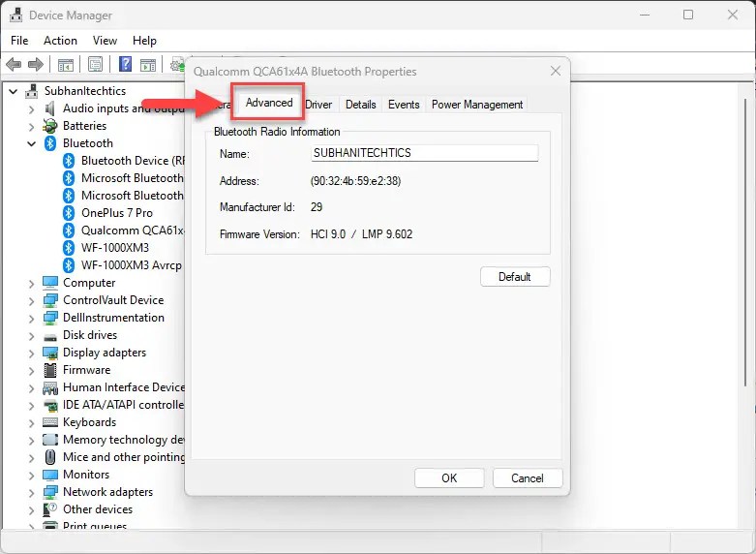Click the IDE ATA/ATAPI controllers icon
The image size is (756, 554).
50,405
